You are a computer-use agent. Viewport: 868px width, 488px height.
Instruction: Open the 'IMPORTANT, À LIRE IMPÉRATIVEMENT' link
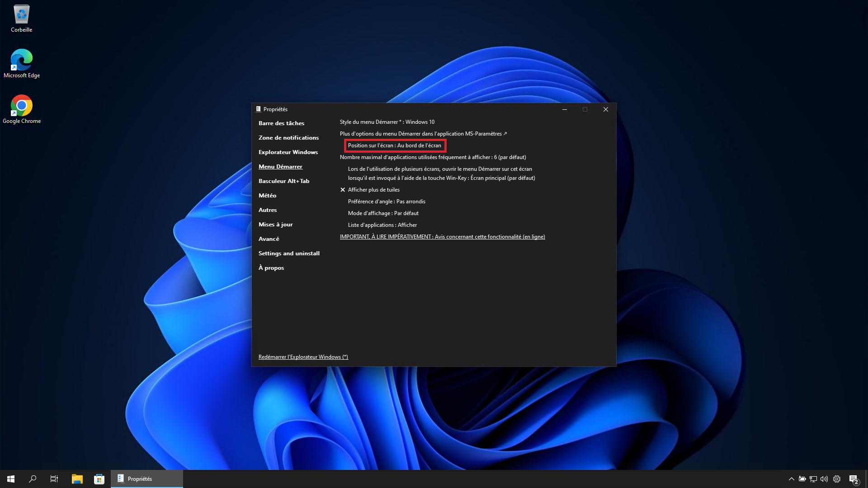(442, 237)
